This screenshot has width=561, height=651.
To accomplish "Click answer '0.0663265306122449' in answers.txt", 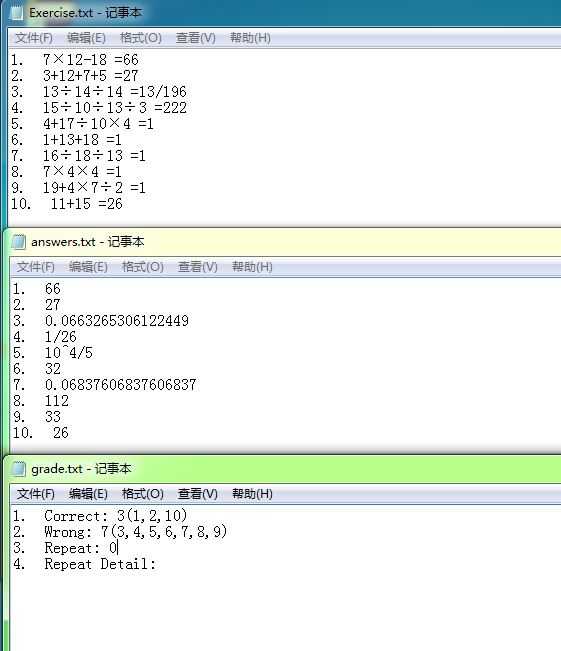I will coord(117,321).
